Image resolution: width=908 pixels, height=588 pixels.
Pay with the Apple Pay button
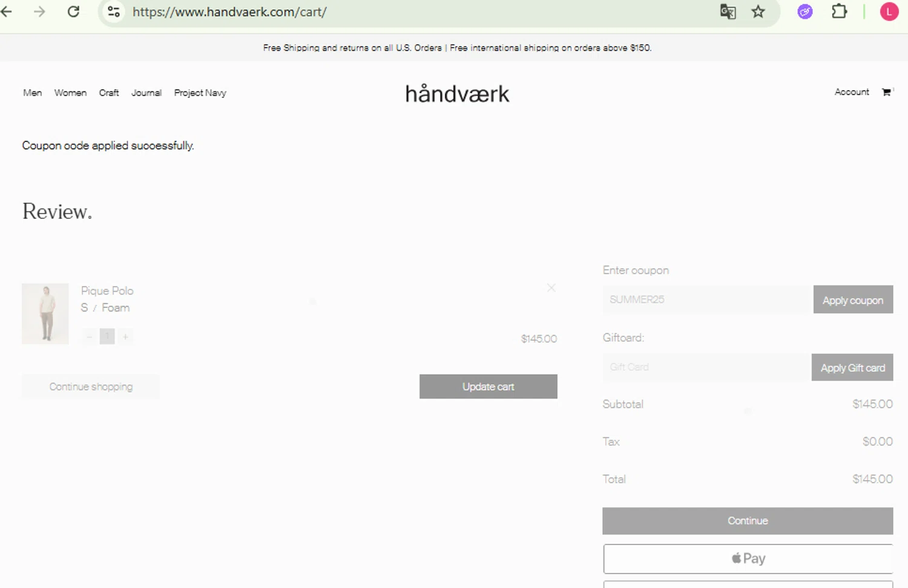(x=748, y=558)
